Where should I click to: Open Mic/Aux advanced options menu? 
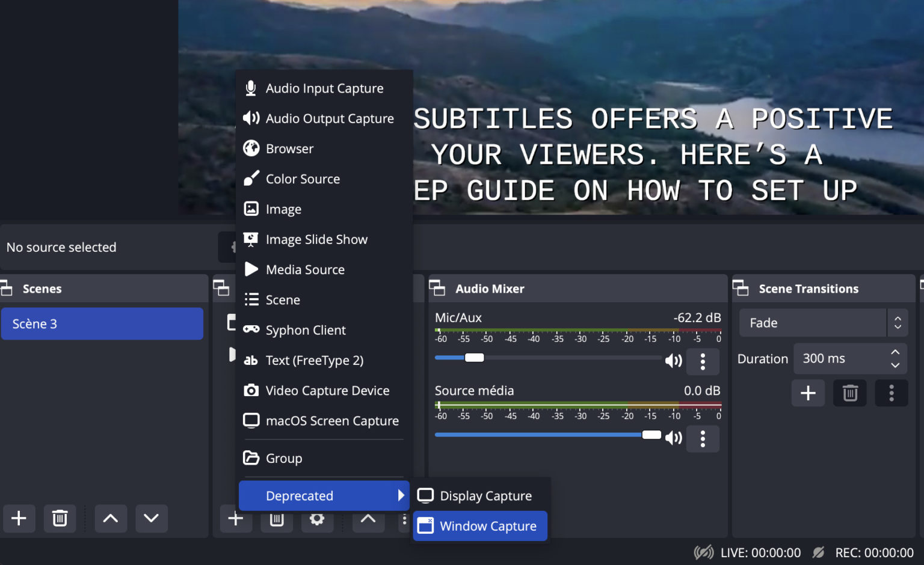tap(703, 361)
